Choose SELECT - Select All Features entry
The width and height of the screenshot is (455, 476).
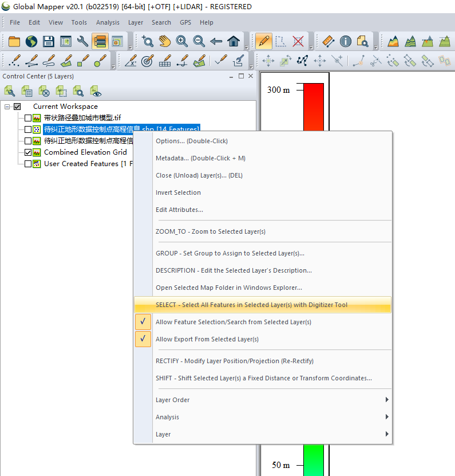(x=263, y=305)
